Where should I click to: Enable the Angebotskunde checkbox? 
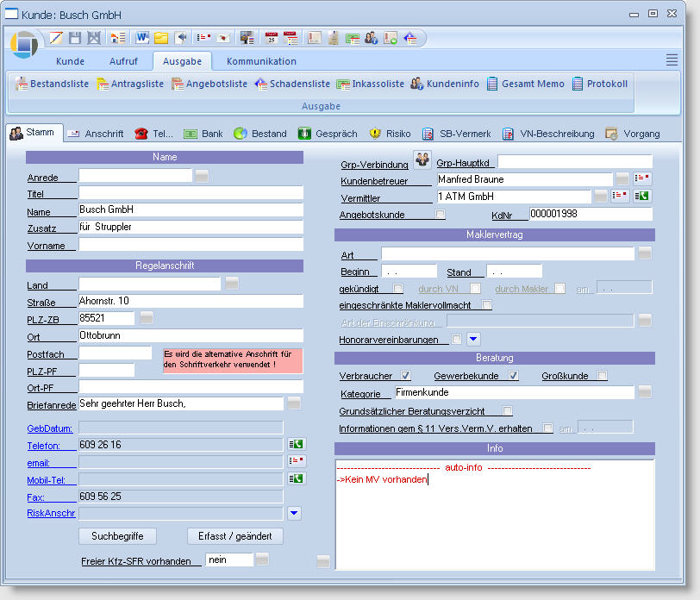441,215
